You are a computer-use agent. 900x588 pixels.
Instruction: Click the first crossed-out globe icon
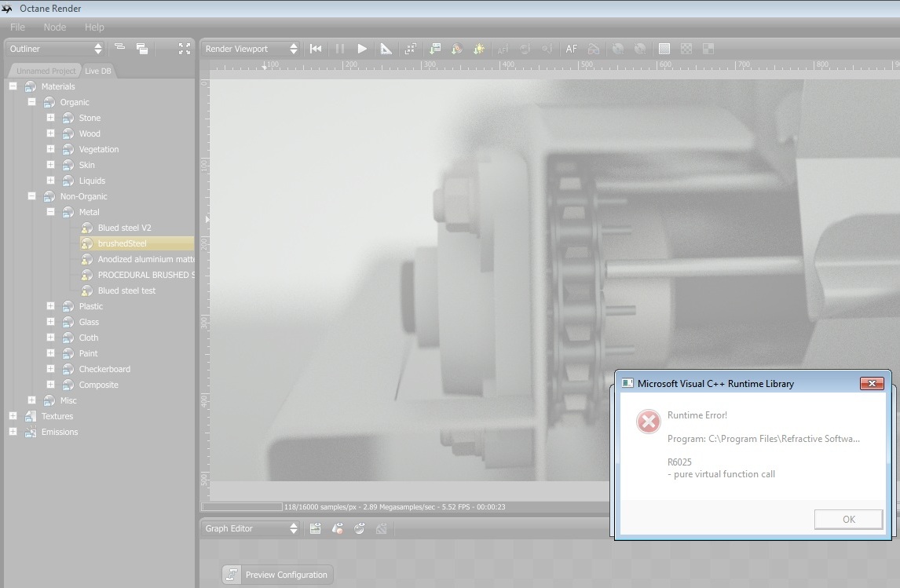[617, 49]
